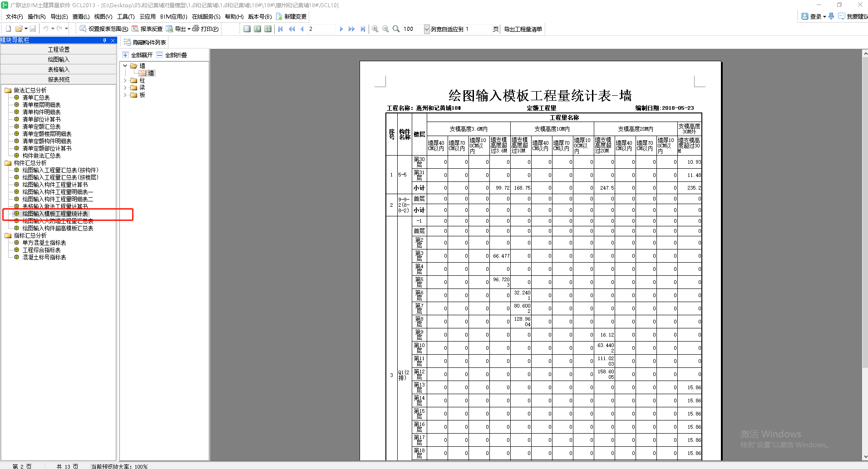Click the page number input field
The width and height of the screenshot is (868, 469).
pyautogui.click(x=321, y=29)
